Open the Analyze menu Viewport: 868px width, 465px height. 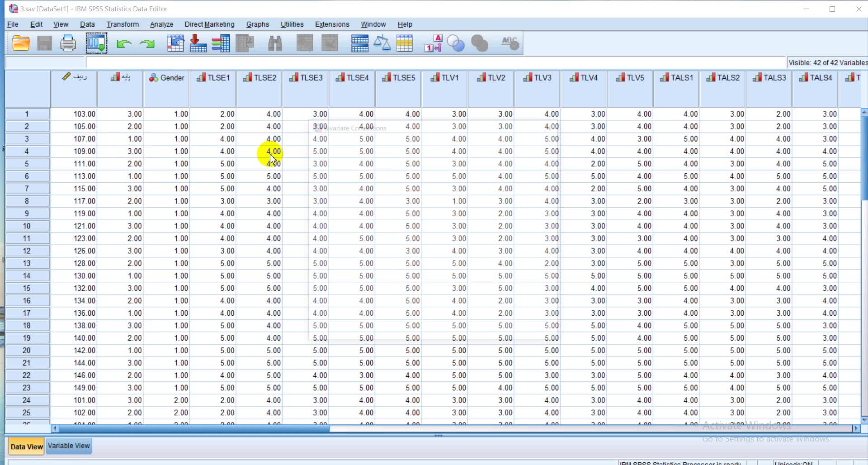click(161, 24)
